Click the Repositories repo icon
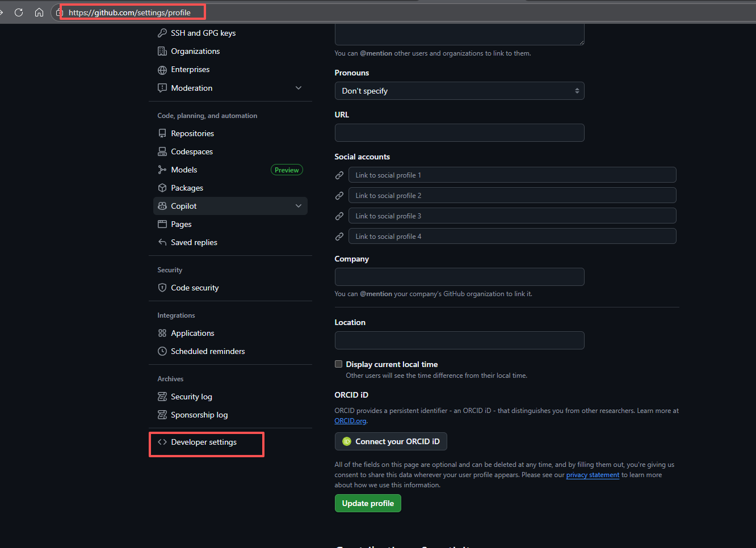Screen dimensions: 756x548 coord(162,133)
